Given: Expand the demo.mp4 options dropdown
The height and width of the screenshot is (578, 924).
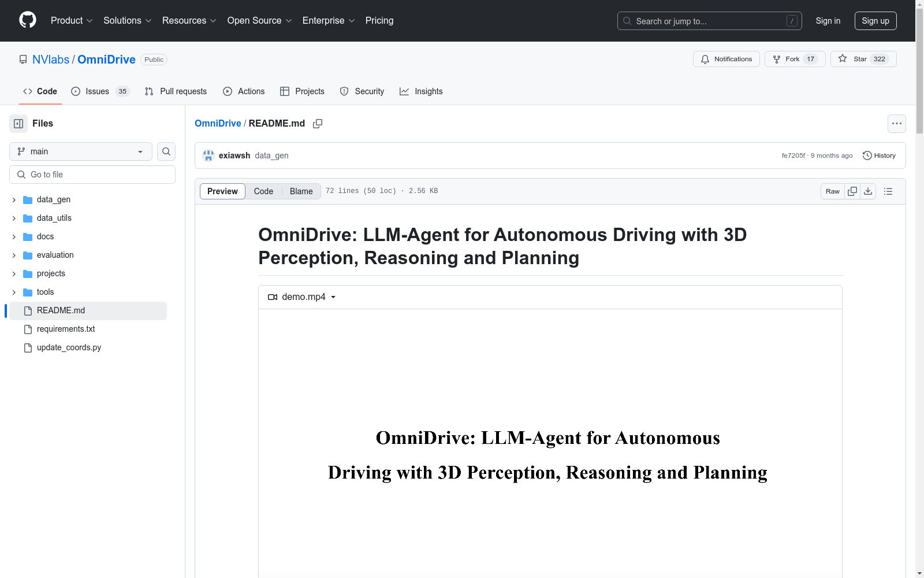Looking at the screenshot, I should click(x=333, y=297).
